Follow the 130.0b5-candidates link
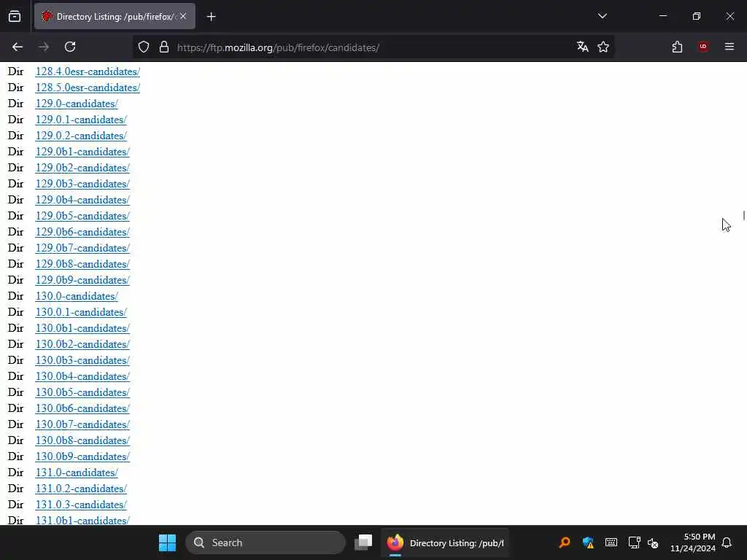This screenshot has width=747, height=560. tap(82, 392)
